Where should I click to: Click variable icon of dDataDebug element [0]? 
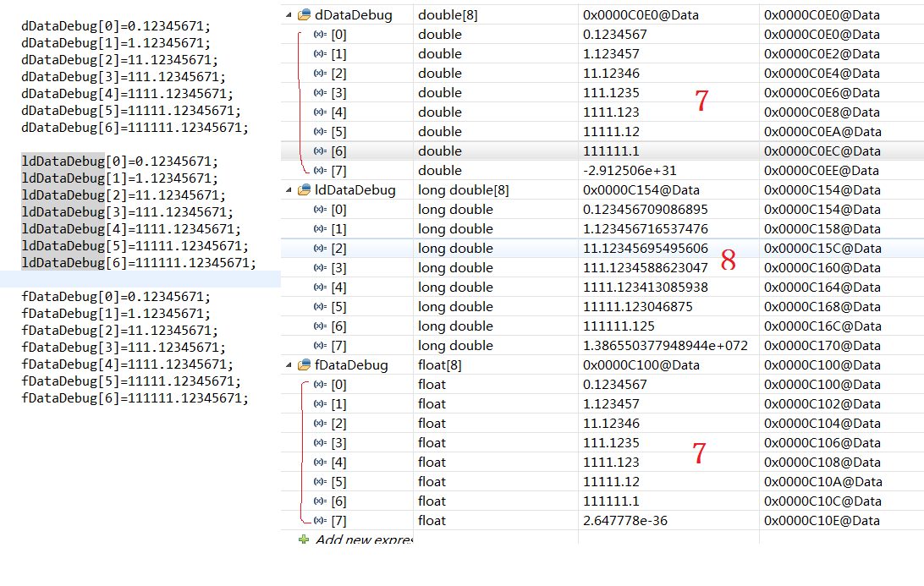[x=320, y=34]
